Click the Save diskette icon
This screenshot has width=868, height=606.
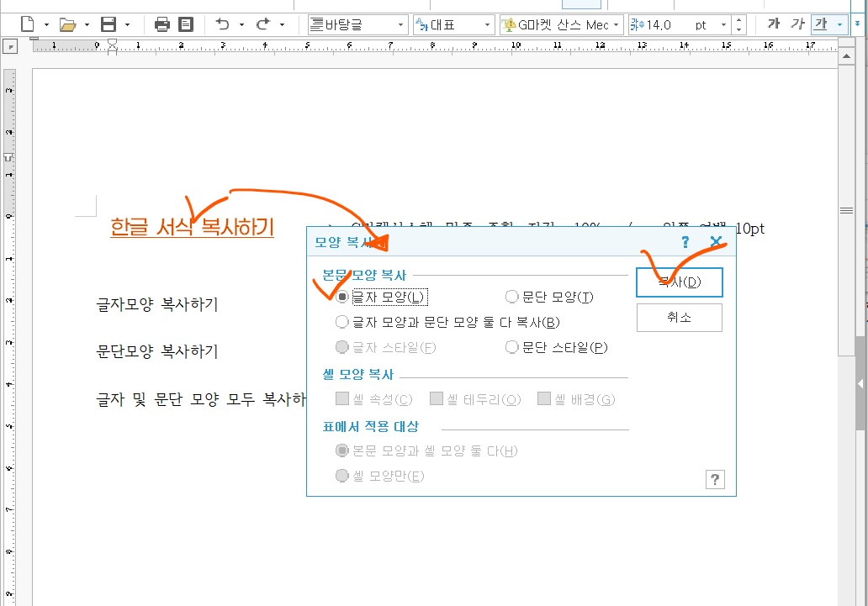[x=108, y=24]
